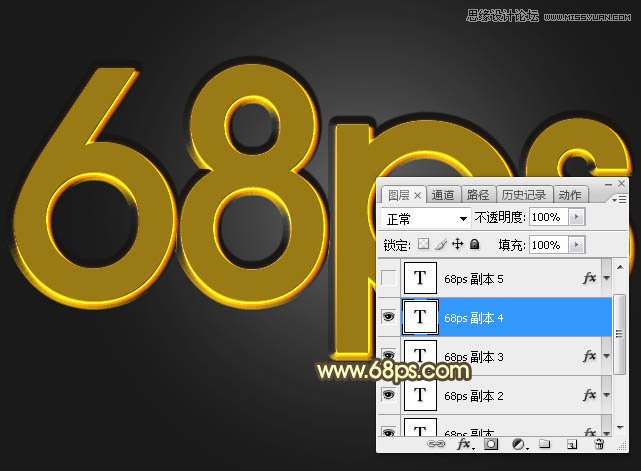Image resolution: width=641 pixels, height=471 pixels.
Task: Switch to the 通道 tab
Action: point(443,195)
